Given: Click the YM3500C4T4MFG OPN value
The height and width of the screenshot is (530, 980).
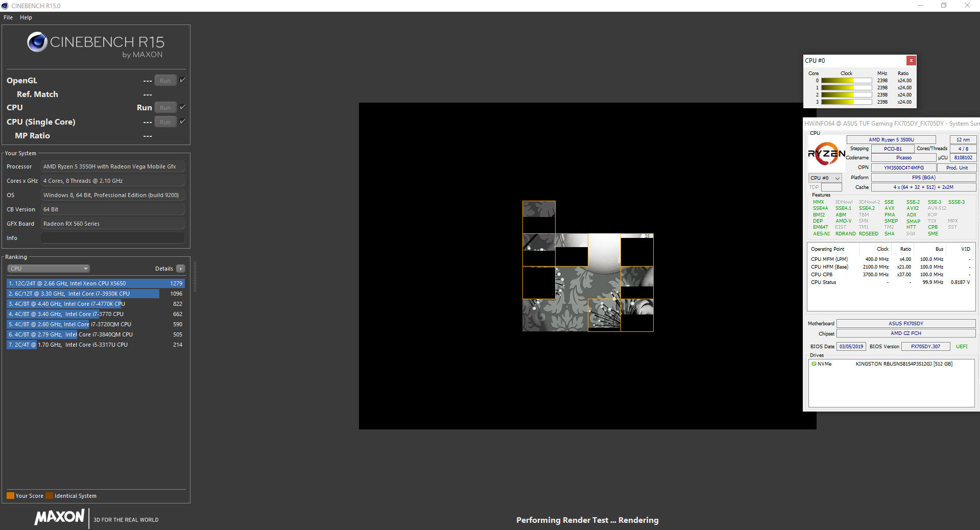Looking at the screenshot, I should point(903,167).
